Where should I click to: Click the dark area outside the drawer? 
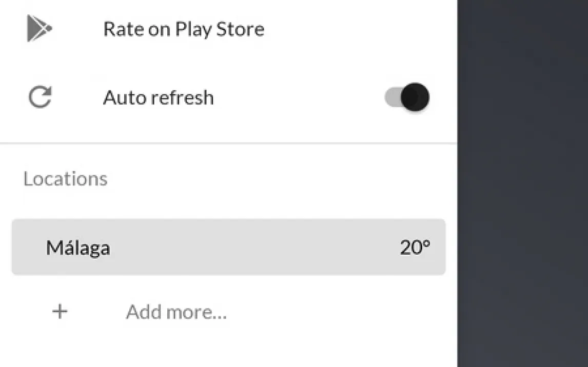[x=522, y=183]
